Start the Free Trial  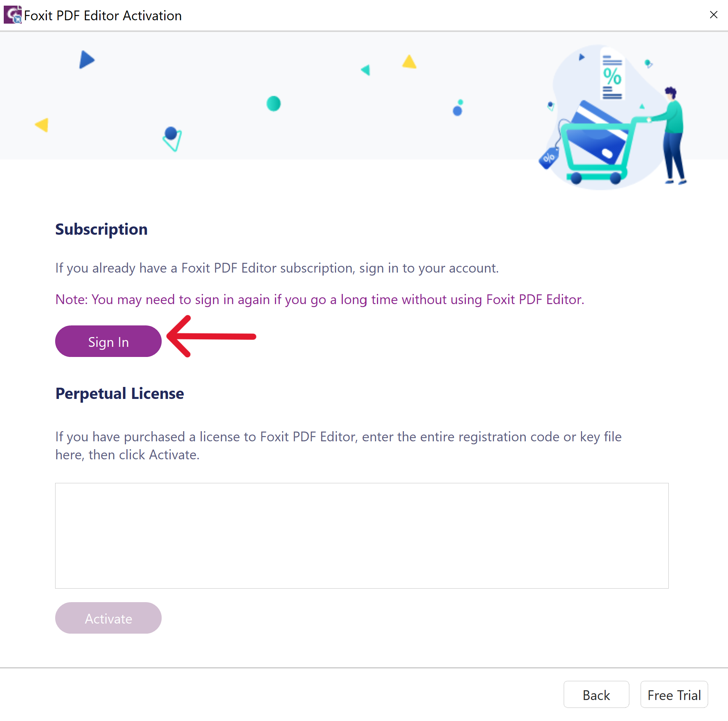point(674,694)
